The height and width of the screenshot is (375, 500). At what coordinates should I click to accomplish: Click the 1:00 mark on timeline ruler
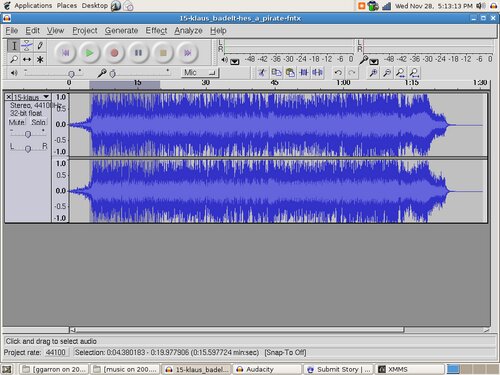pyautogui.click(x=343, y=83)
